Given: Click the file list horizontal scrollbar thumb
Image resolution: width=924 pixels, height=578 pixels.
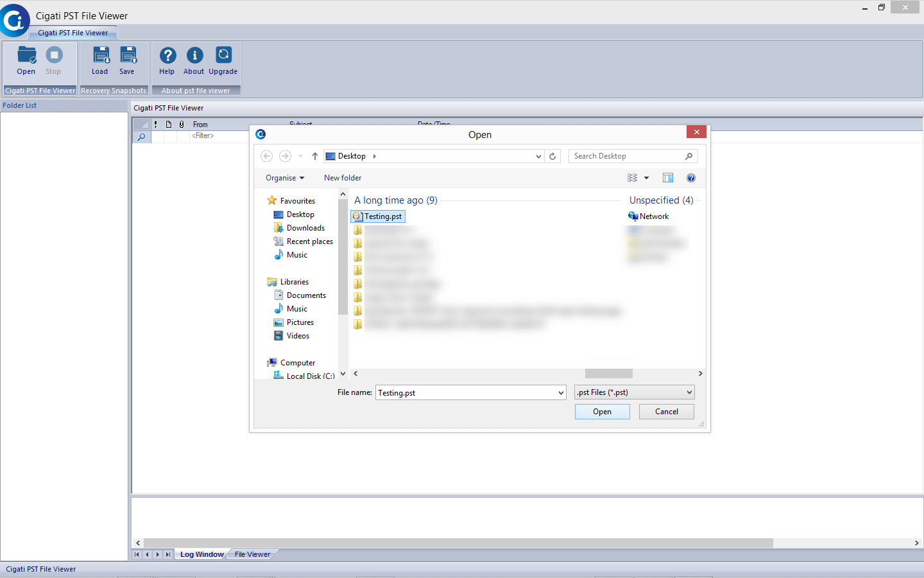Looking at the screenshot, I should point(609,374).
